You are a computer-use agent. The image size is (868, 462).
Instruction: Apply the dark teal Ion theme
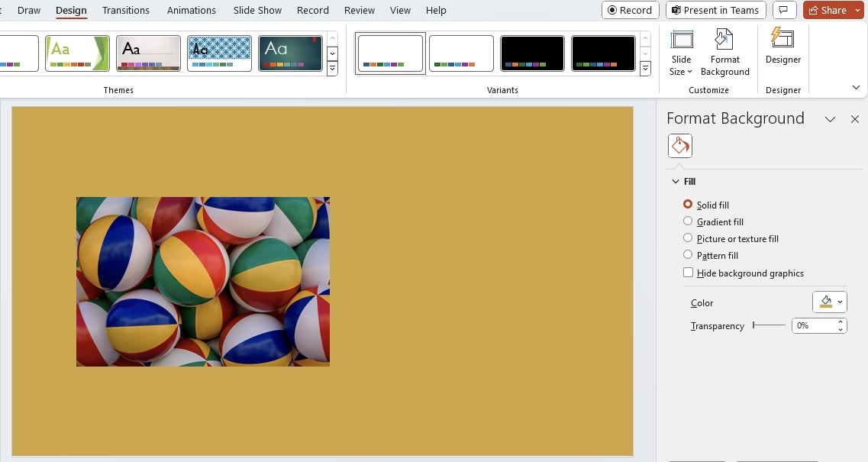[x=290, y=53]
